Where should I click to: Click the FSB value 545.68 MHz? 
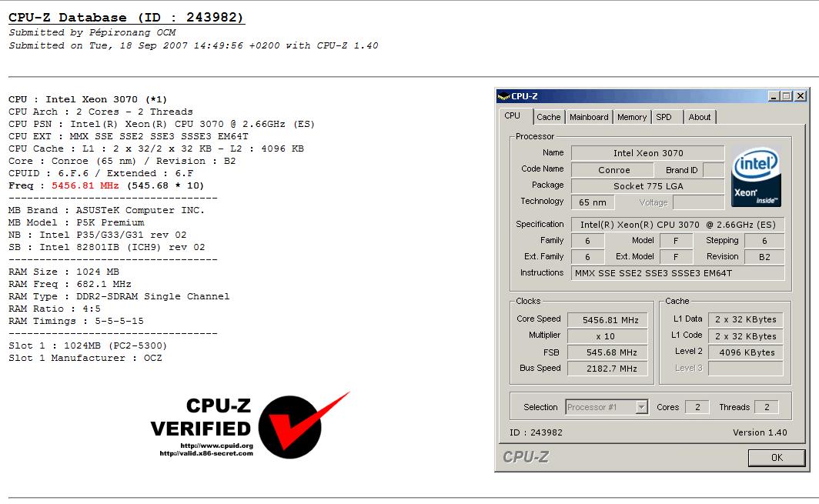pos(607,352)
